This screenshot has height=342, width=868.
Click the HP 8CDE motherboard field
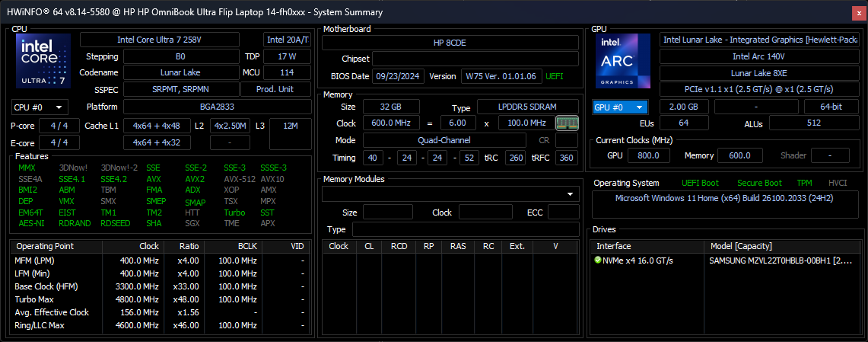[450, 43]
